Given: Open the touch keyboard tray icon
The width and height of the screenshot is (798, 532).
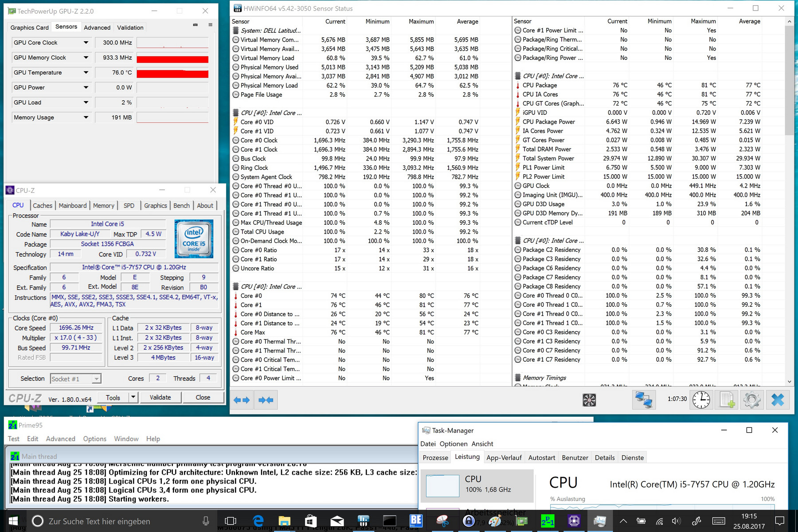Looking at the screenshot, I should [x=719, y=521].
